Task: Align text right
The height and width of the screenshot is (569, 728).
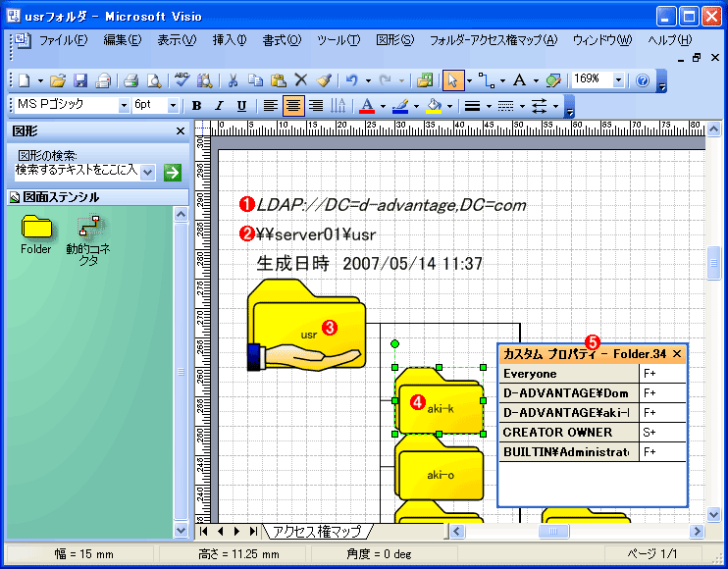Action: (316, 106)
